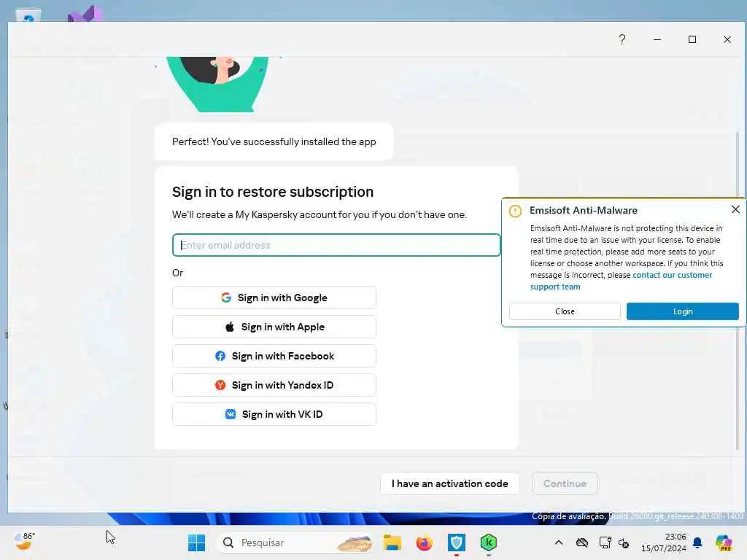The width and height of the screenshot is (747, 560).
Task: Click the 'Sign in to restore subscription' heading
Action: pos(273,192)
